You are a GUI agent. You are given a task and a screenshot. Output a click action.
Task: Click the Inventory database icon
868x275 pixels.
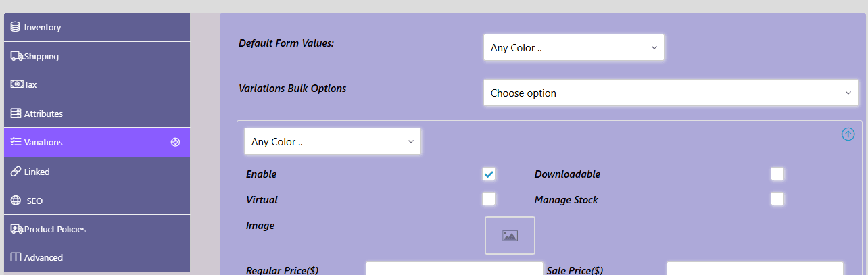15,27
